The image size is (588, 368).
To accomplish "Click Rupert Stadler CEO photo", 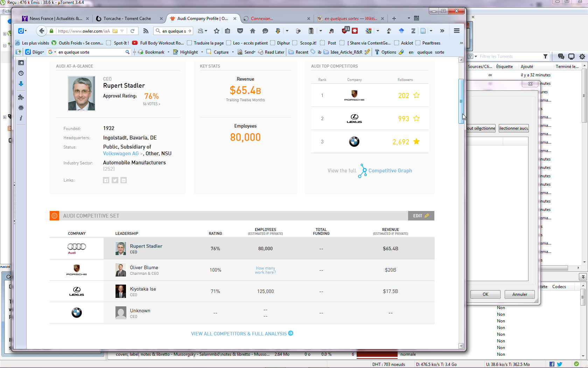I will [x=82, y=93].
